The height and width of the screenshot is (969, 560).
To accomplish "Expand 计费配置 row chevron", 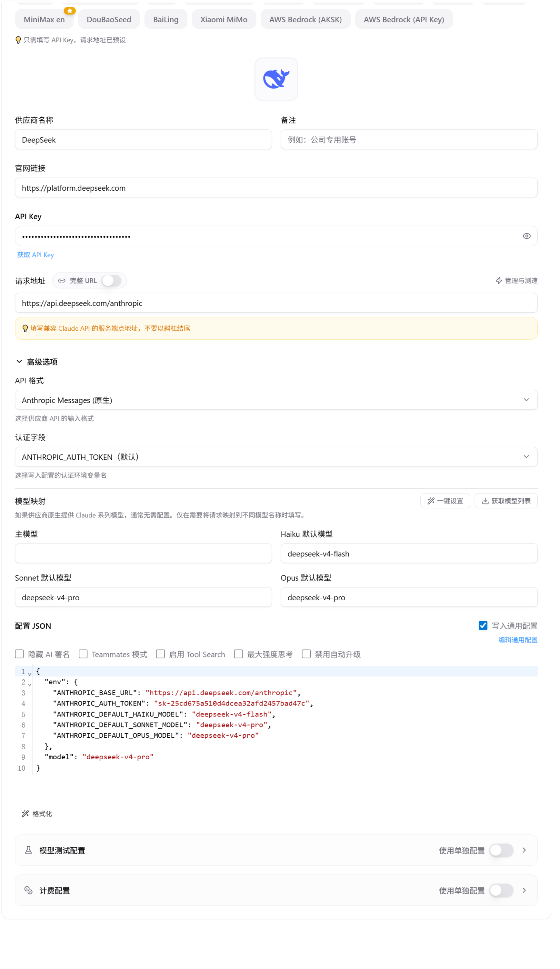I will tap(524, 890).
